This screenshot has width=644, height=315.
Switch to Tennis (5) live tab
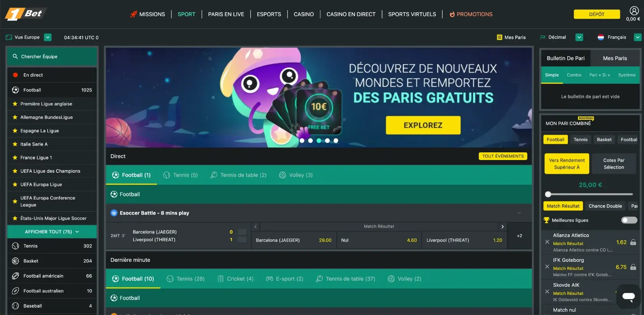point(181,175)
